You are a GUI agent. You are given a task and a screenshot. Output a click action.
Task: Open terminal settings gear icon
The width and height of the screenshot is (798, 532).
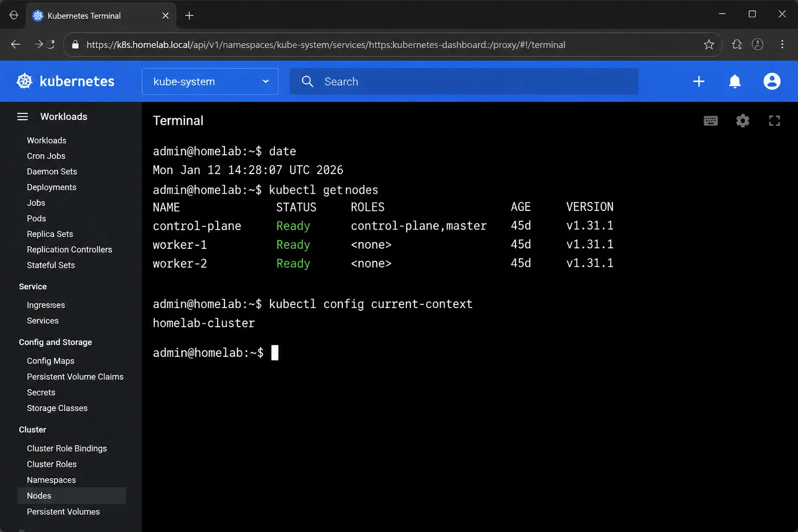tap(743, 121)
